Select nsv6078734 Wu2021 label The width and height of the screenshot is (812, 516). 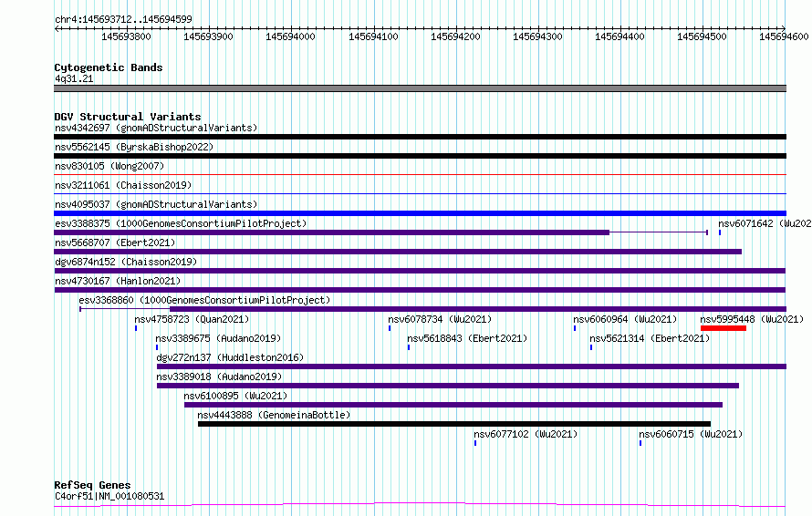440,319
